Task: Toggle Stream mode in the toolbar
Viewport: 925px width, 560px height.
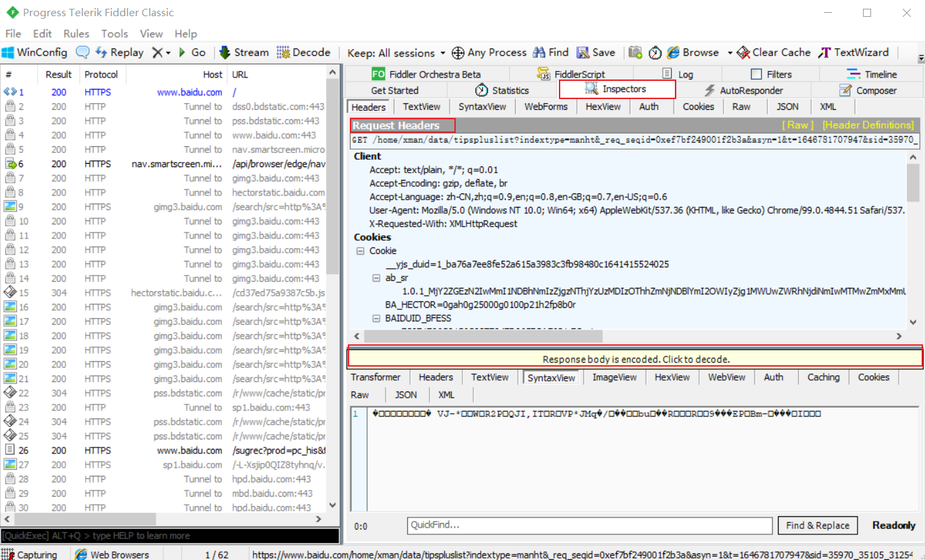Action: click(244, 53)
